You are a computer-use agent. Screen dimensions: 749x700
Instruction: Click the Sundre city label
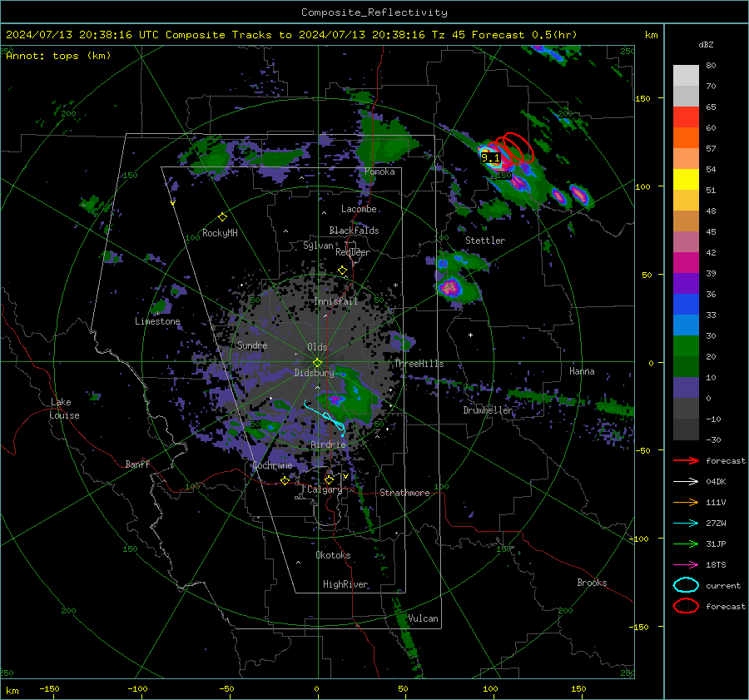pyautogui.click(x=252, y=345)
